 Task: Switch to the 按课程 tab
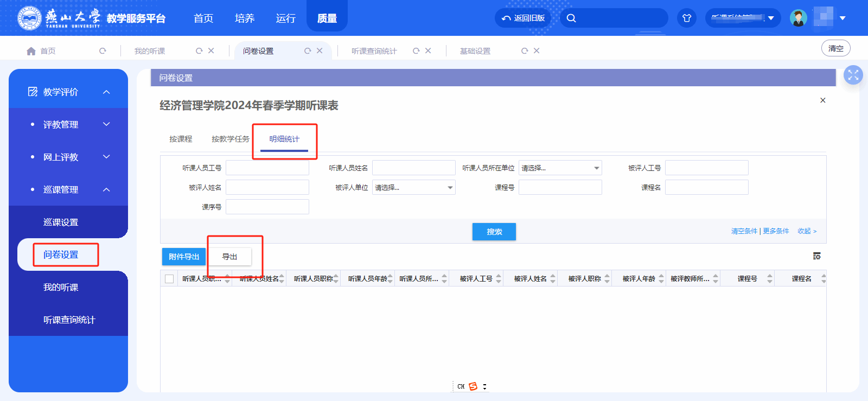(181, 139)
